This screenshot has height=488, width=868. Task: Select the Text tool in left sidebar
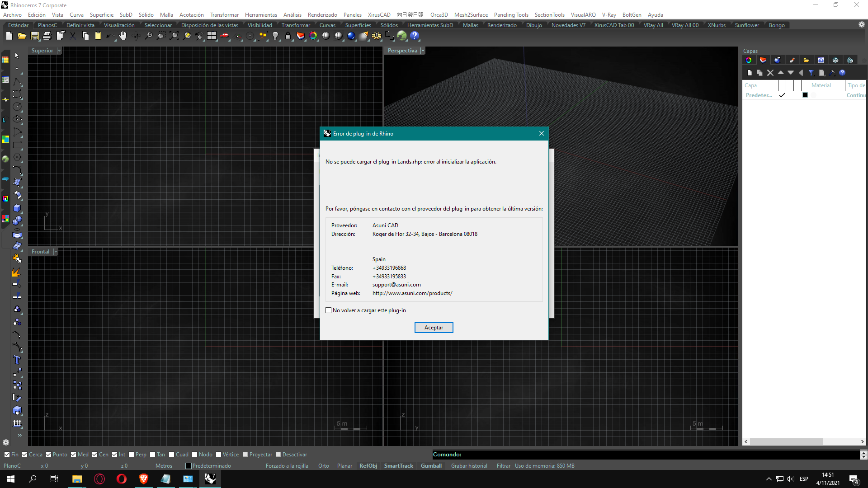tap(17, 360)
